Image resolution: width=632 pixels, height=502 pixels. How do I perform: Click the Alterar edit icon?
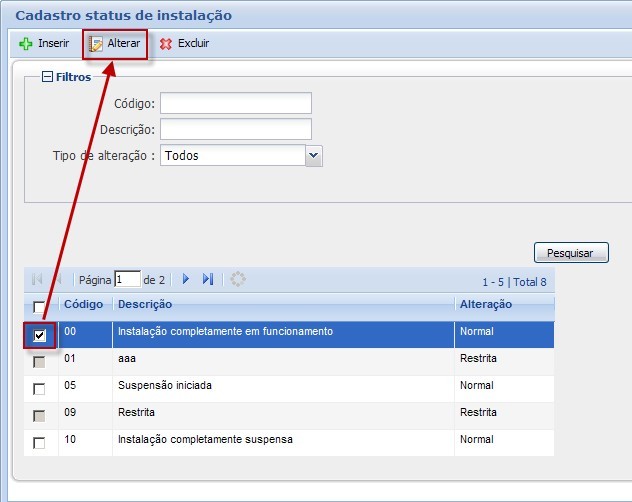click(x=97, y=44)
